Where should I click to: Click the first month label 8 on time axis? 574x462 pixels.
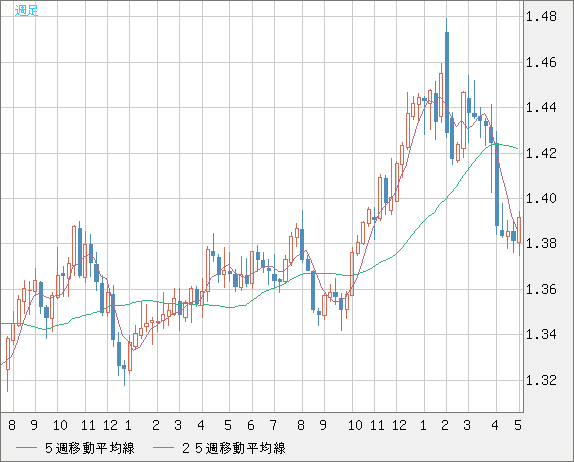(12, 425)
